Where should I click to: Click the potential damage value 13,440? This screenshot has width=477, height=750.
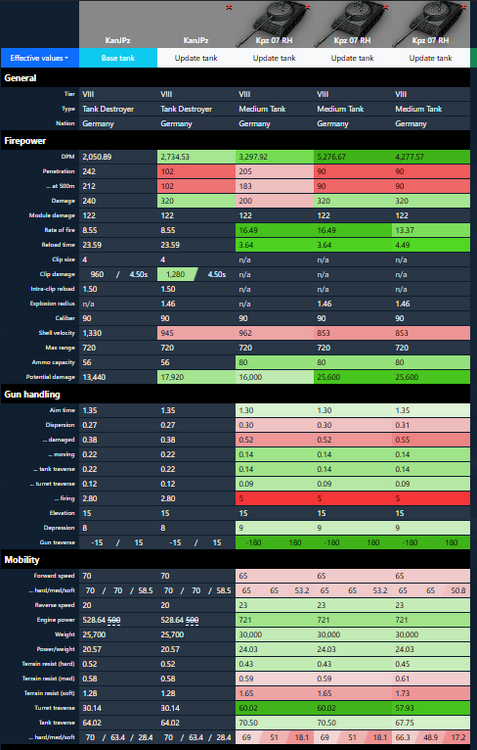coord(93,377)
